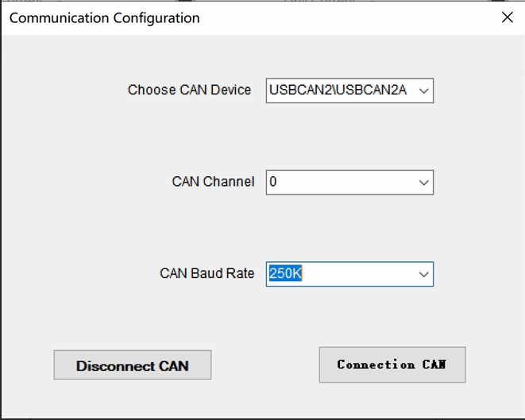Click blank area right of channel value 0

[346, 183]
